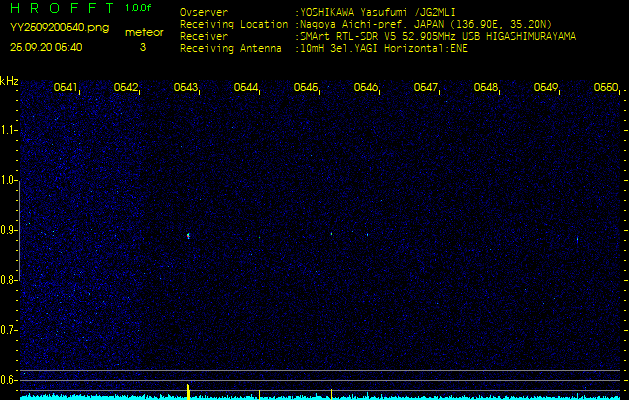629x400 pixels.
Task: Click the date stamp 25.09.20 05:40
Action: (x=46, y=47)
